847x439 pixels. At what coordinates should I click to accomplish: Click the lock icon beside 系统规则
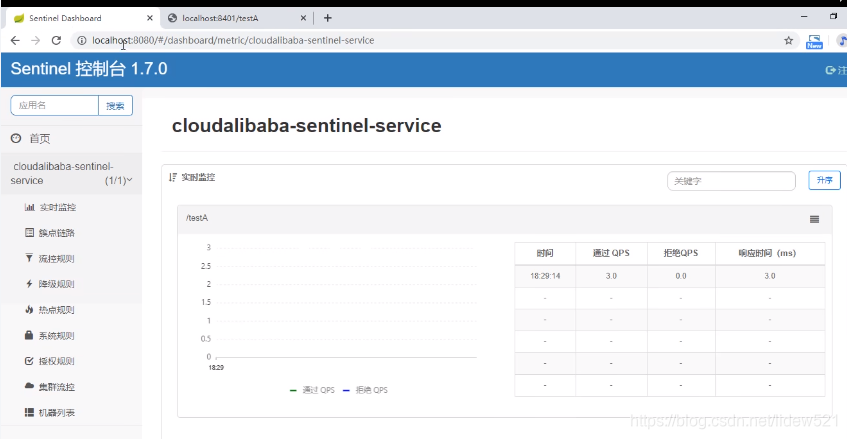29,335
